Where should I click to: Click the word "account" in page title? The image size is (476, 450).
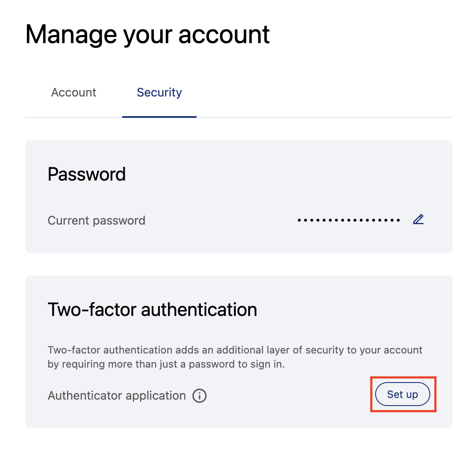pyautogui.click(x=224, y=34)
